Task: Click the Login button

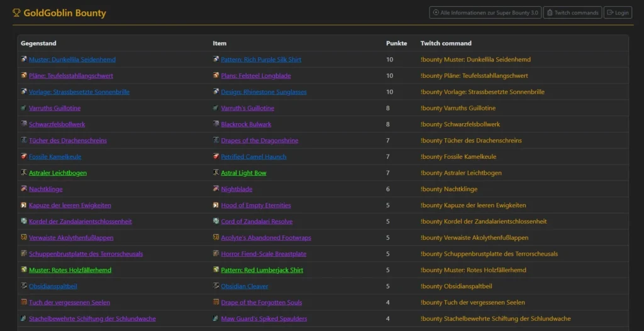Action: [x=618, y=13]
